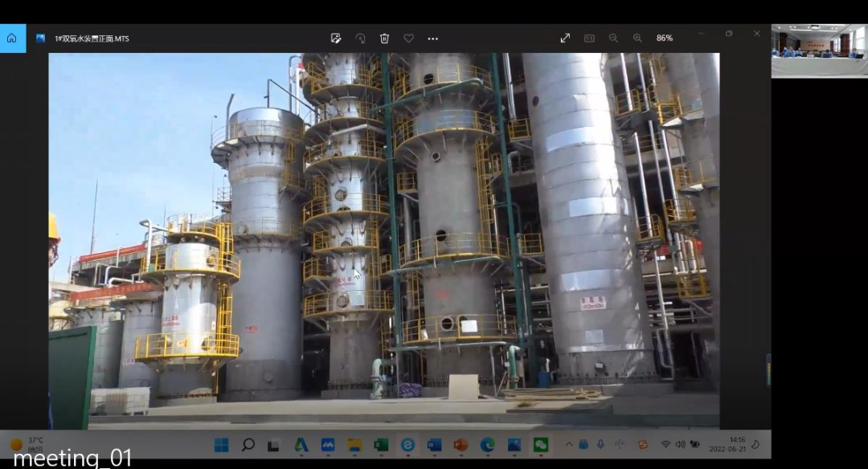Rotate the image with rotate icon

360,39
